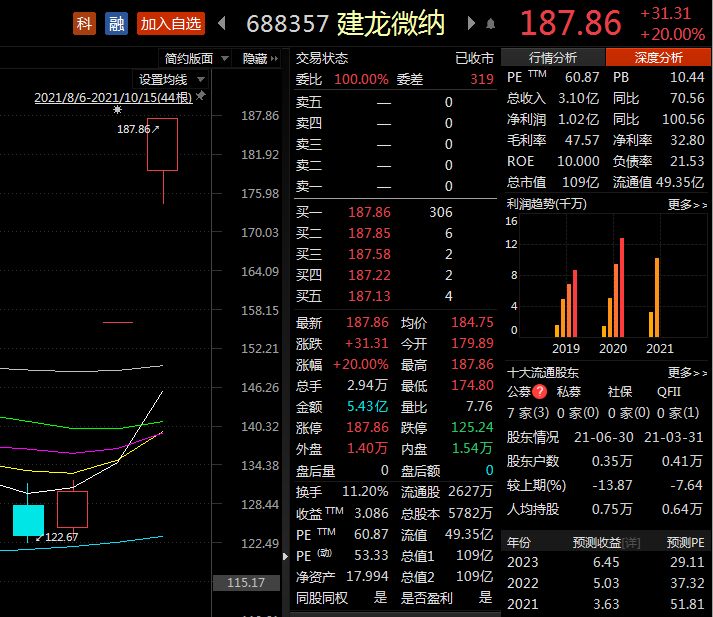Viewport: 713px width, 617px height.
Task: Click the 卖五 row label
Action: (x=309, y=102)
